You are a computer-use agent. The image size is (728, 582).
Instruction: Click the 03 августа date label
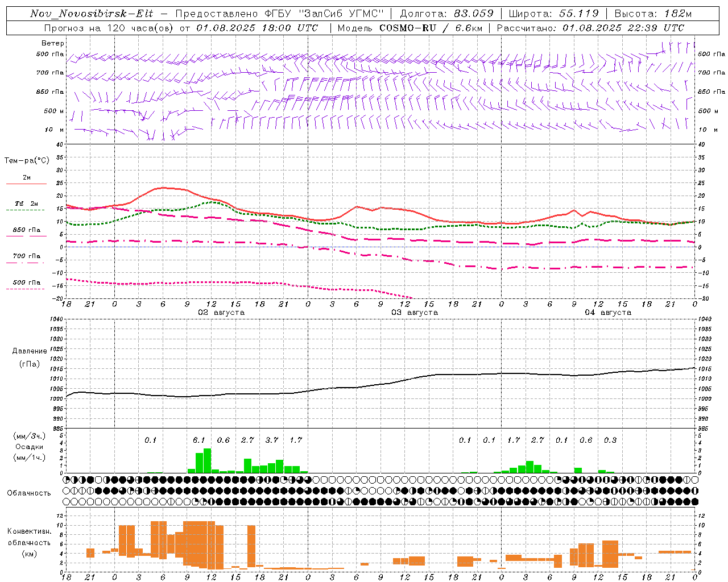[x=415, y=313]
